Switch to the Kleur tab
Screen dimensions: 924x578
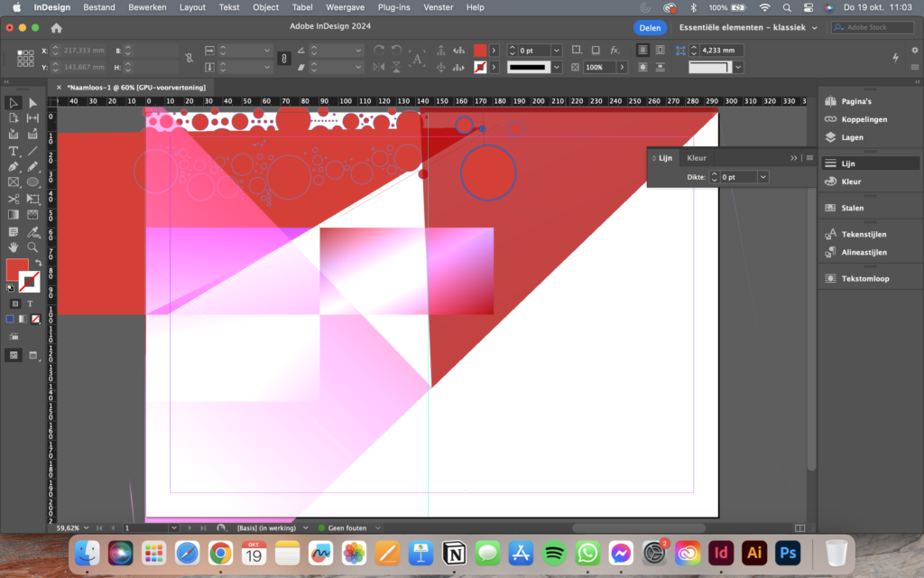697,158
